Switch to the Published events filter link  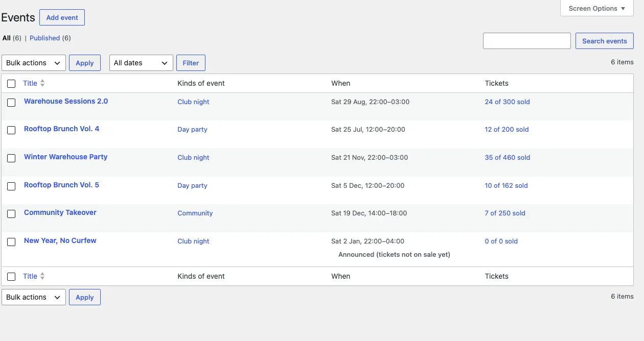(x=45, y=38)
